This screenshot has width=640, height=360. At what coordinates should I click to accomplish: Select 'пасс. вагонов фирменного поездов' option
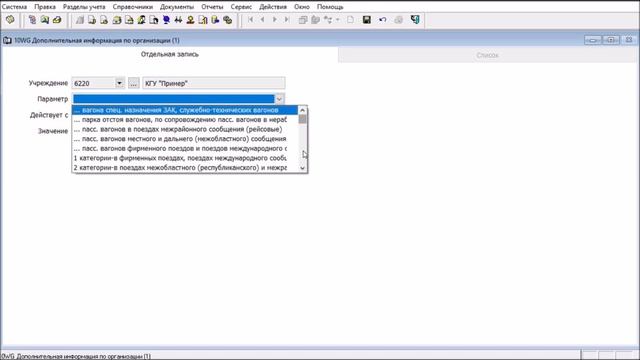pyautogui.click(x=185, y=149)
